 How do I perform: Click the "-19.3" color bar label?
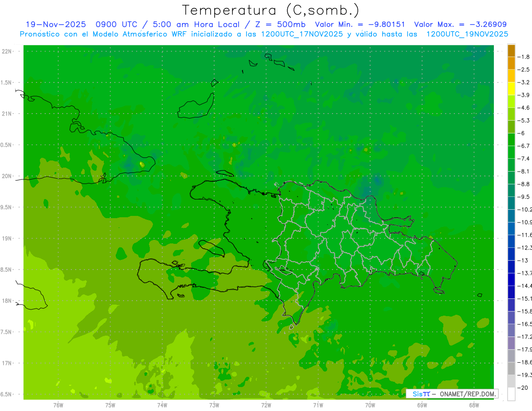click(x=525, y=375)
